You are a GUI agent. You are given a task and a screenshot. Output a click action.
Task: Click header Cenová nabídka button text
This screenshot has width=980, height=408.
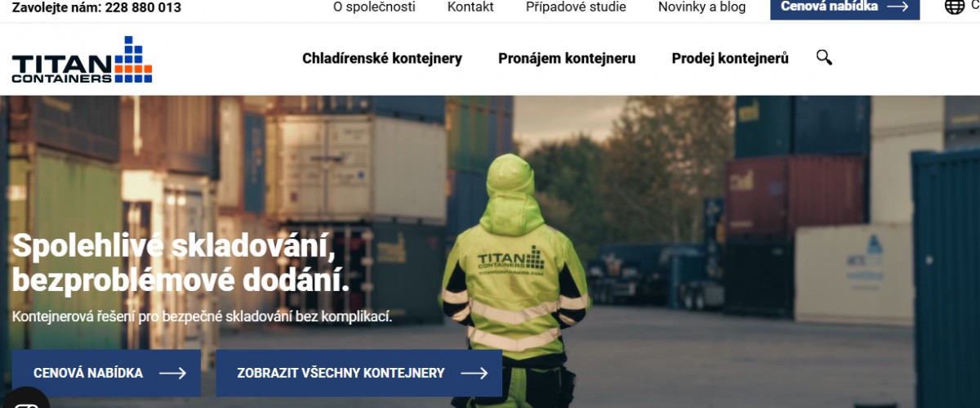click(829, 7)
